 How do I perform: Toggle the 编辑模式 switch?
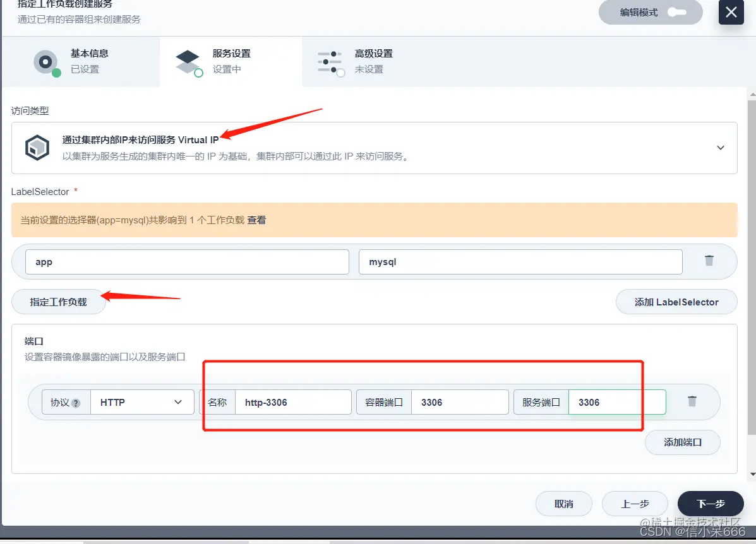tap(677, 12)
